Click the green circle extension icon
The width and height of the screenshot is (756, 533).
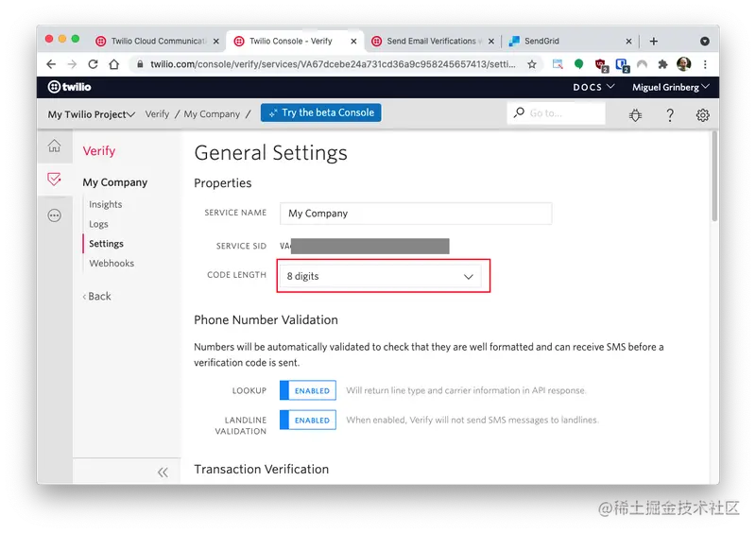click(578, 63)
